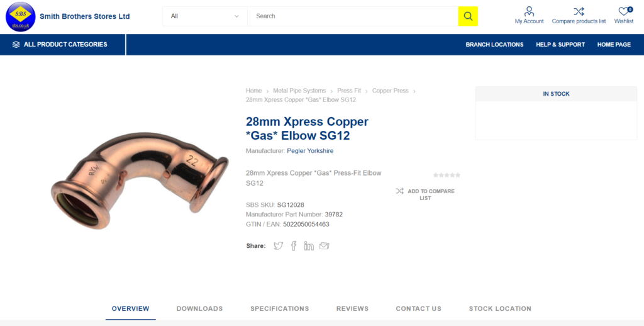Click the star rating control
Image resolution: width=644 pixels, height=326 pixels.
[447, 175]
